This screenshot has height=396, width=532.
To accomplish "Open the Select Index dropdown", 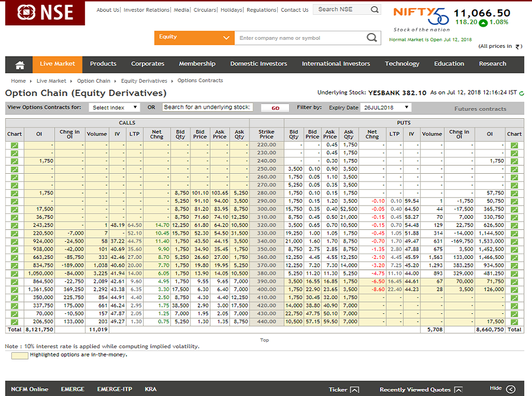I will pyautogui.click(x=114, y=108).
